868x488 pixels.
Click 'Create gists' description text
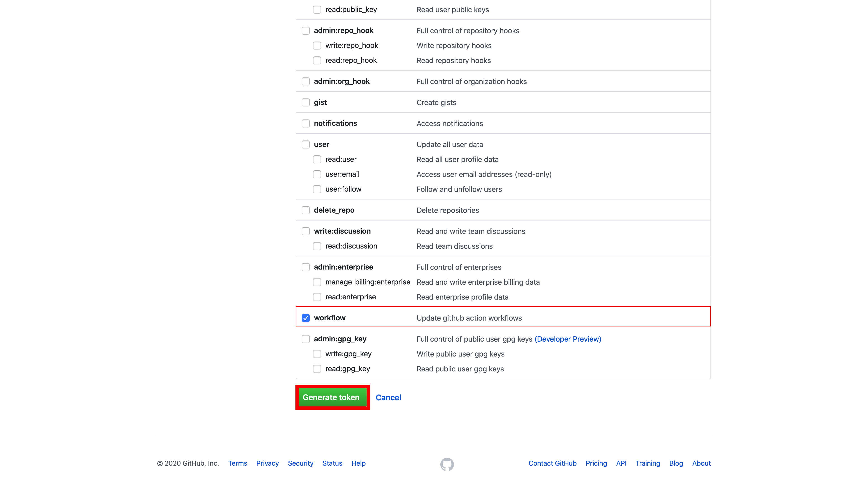(436, 103)
